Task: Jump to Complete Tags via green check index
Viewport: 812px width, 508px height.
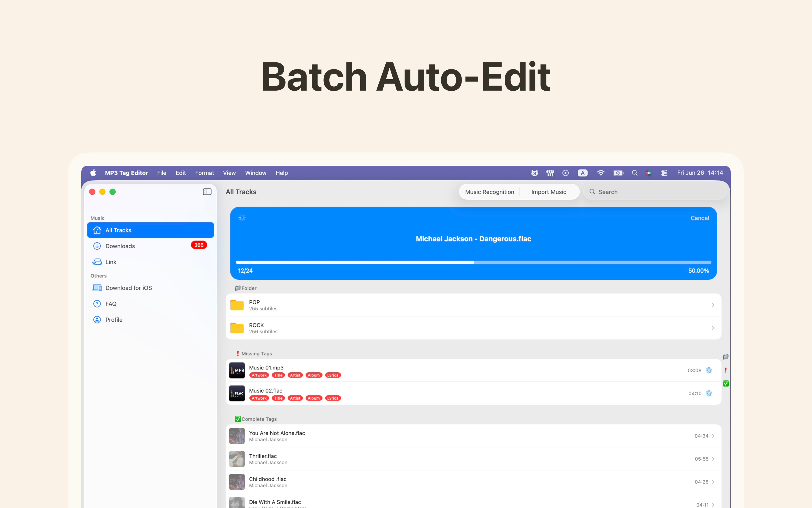Action: pos(726,383)
